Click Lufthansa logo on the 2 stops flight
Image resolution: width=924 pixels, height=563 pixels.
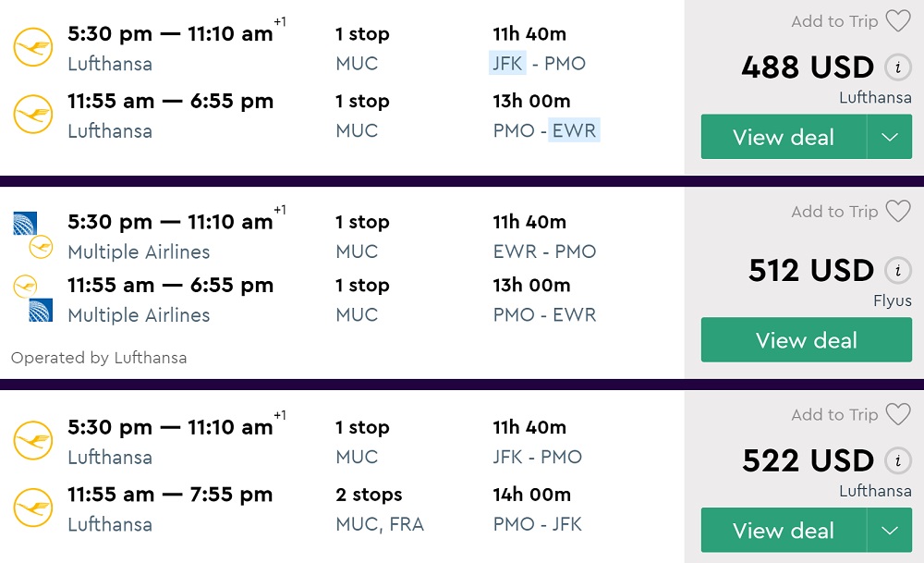pos(33,508)
